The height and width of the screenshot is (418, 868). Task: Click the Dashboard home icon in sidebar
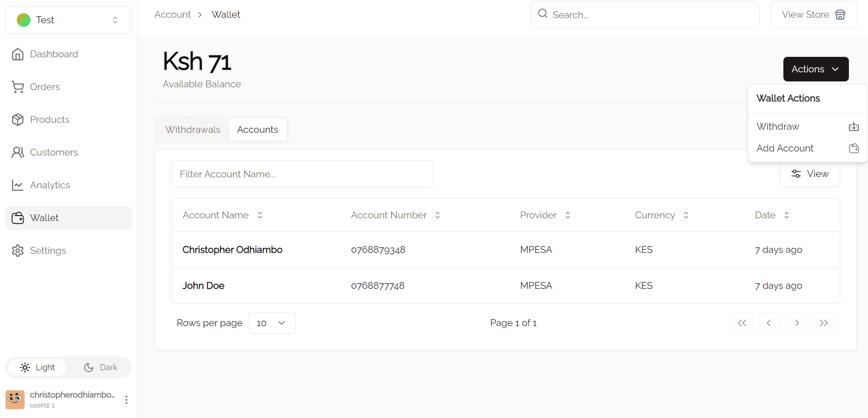click(x=18, y=54)
